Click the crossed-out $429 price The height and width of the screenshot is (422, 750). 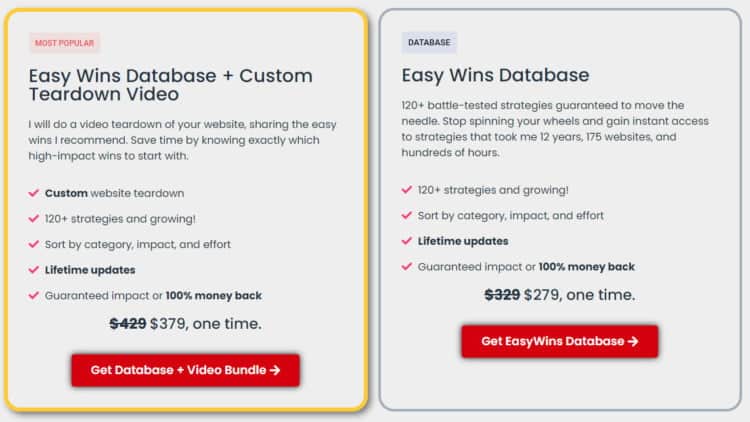coord(128,324)
